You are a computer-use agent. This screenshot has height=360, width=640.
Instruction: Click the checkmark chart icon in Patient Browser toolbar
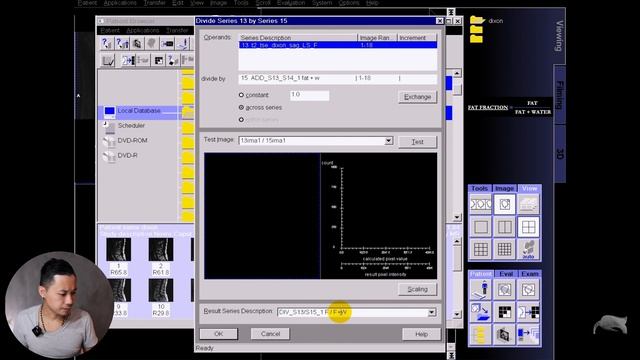point(108,60)
